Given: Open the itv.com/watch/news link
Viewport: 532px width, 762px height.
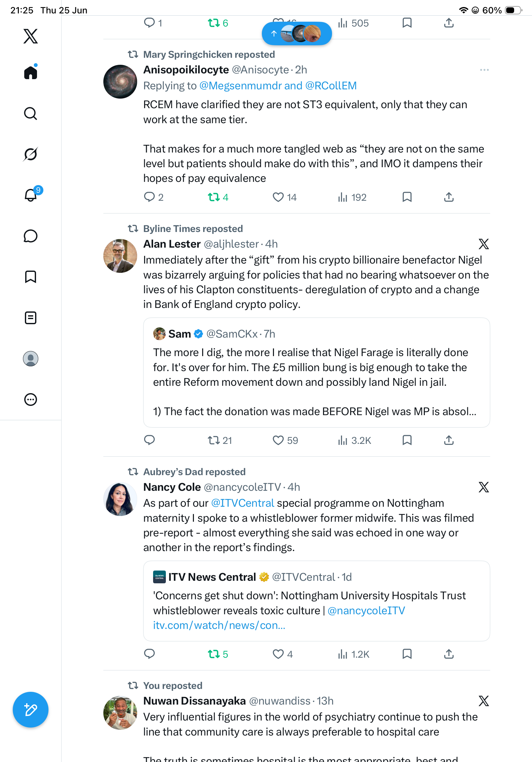Looking at the screenshot, I should [219, 625].
